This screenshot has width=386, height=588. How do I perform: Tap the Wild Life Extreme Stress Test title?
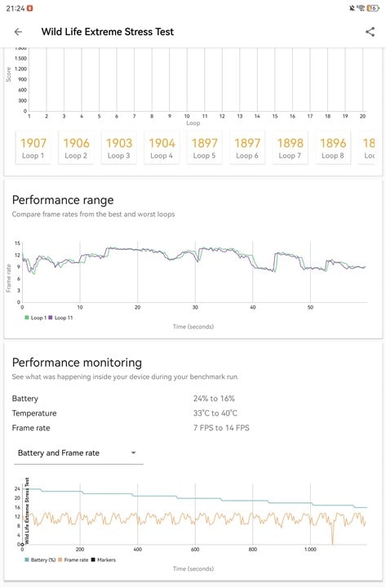click(108, 32)
